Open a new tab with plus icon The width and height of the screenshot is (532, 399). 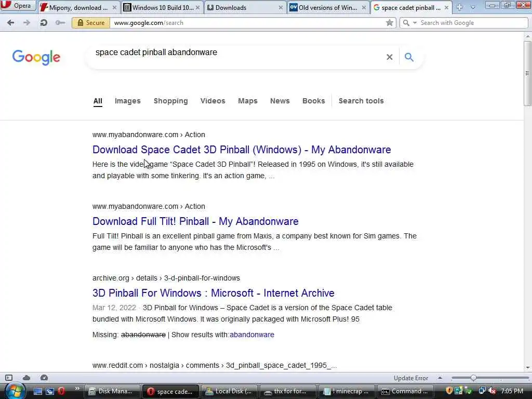(459, 7)
